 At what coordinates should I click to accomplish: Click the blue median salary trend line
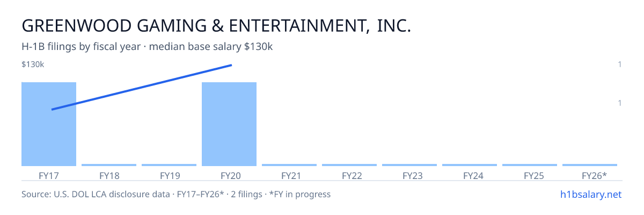tap(142, 87)
